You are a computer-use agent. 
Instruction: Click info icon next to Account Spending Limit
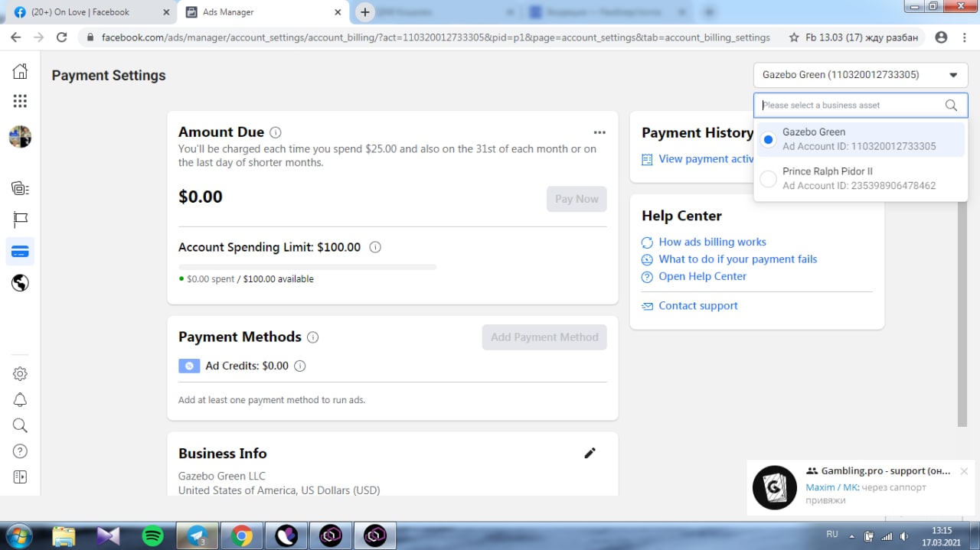coord(375,247)
